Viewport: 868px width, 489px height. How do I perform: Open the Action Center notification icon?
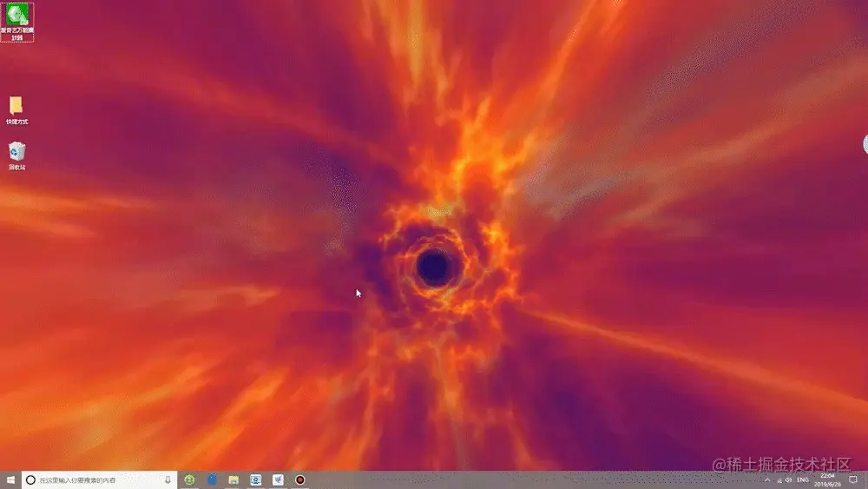point(853,480)
